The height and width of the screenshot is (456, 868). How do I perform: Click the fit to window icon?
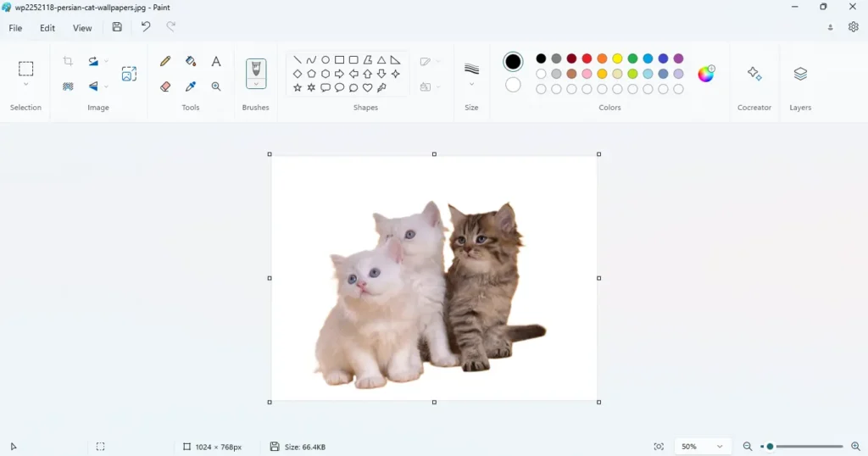[659, 447]
